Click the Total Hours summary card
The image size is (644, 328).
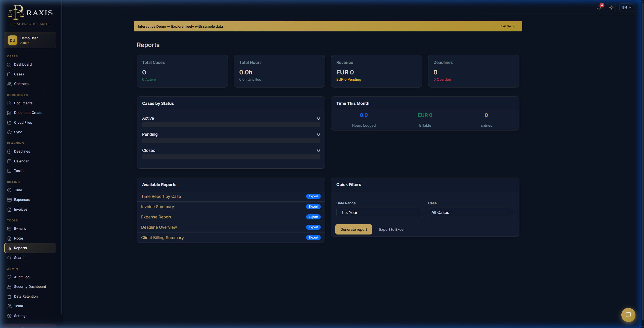279,71
